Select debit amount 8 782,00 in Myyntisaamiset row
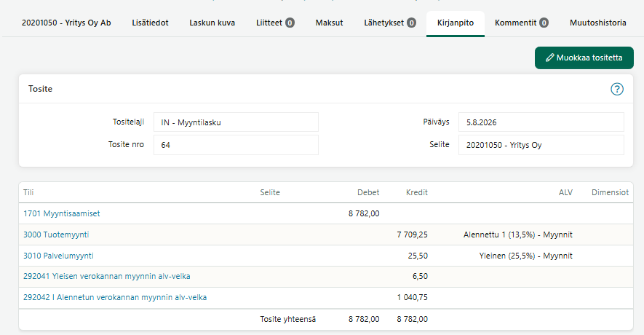Screen dimensions: 644x335 point(364,213)
